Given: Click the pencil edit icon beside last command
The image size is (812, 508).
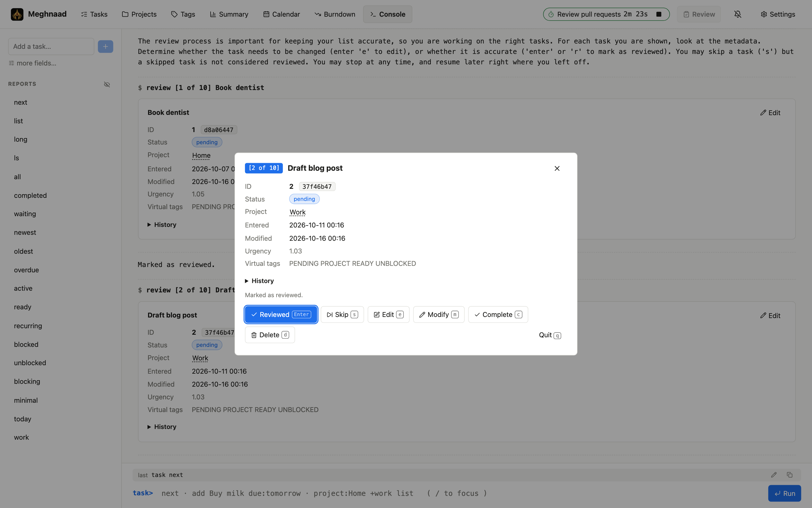Looking at the screenshot, I should tap(774, 475).
